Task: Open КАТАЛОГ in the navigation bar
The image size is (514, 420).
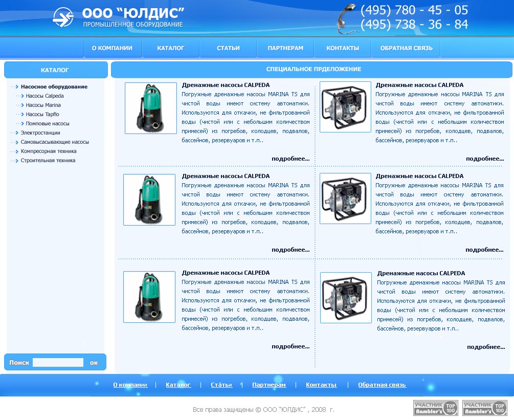Action: tap(170, 48)
